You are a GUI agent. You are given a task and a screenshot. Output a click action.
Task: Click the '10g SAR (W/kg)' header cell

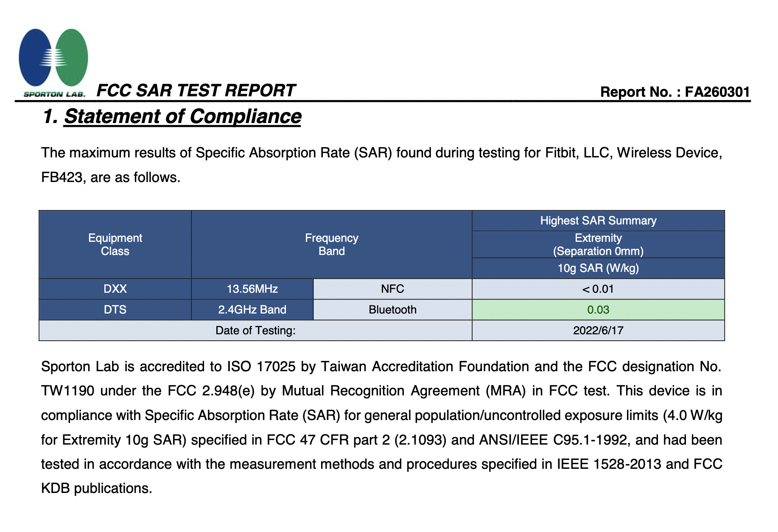598,268
